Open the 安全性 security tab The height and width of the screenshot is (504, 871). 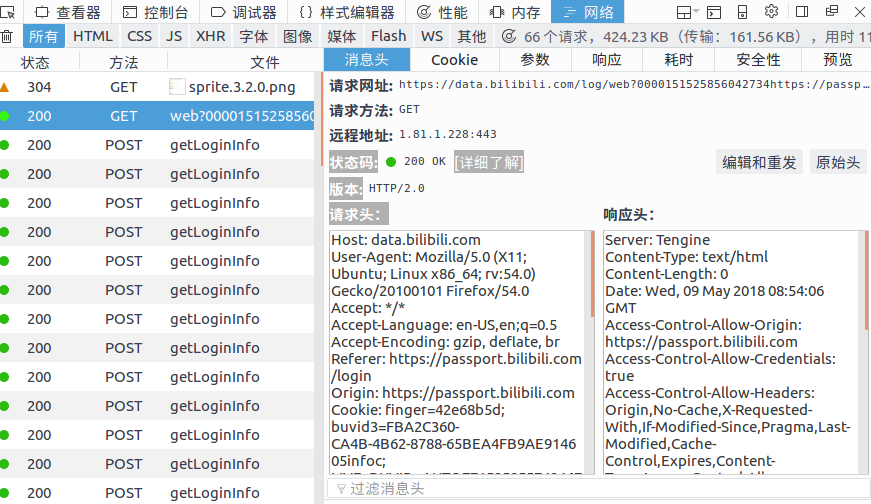[x=758, y=59]
